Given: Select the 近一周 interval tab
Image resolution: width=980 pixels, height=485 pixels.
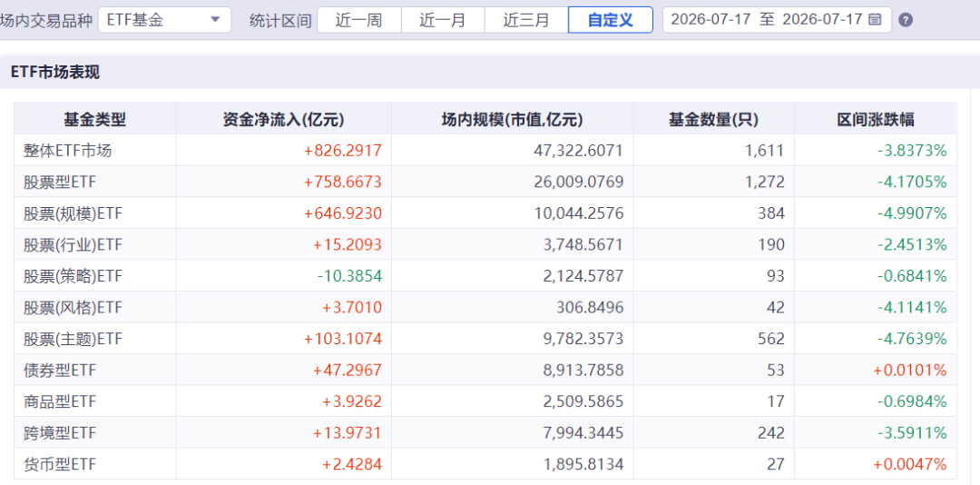Looking at the screenshot, I should (358, 20).
